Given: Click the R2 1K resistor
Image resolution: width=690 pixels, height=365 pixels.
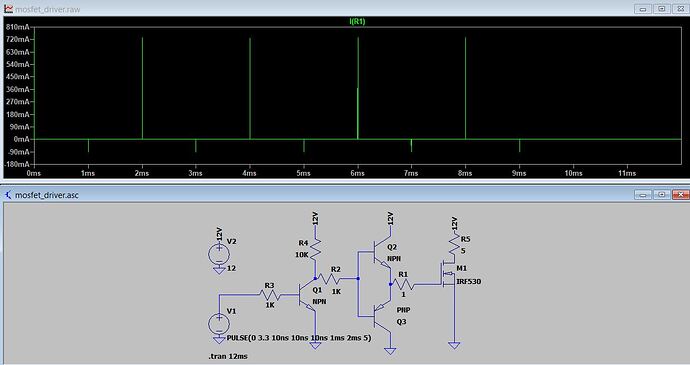Looking at the screenshot, I should point(329,279).
